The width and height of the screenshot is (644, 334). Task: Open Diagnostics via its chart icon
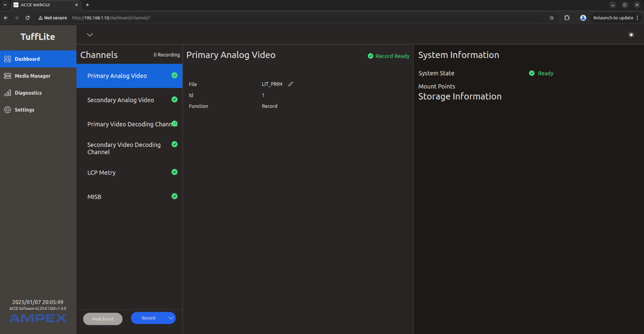coord(8,92)
